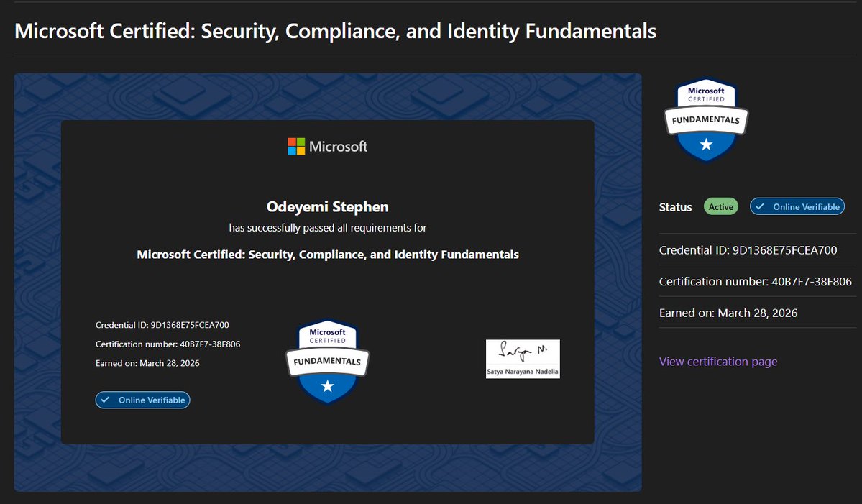Click Certification number text on the certificate
This screenshot has height=504, width=862.
168,344
